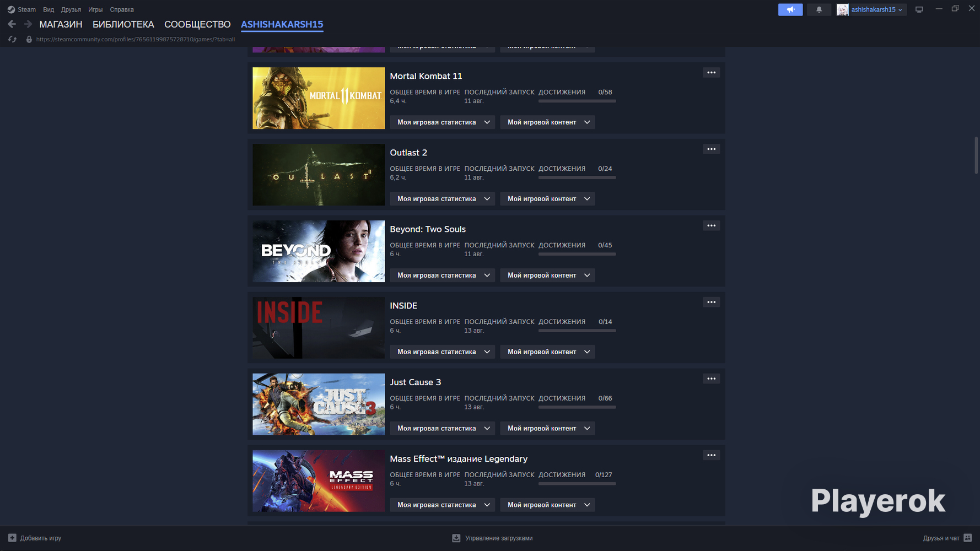Screen dimensions: 980x551
Task: Expand 'Моя игровая статистика' for Outlast 2
Action: [x=443, y=199]
